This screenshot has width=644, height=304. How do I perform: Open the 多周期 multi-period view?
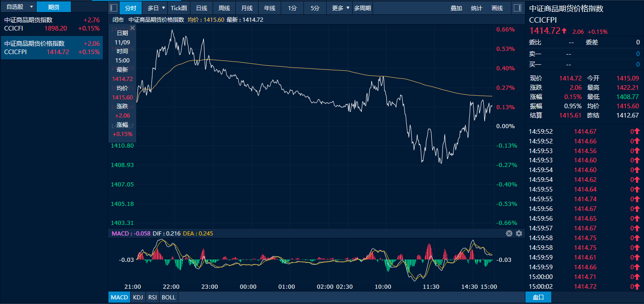point(362,8)
